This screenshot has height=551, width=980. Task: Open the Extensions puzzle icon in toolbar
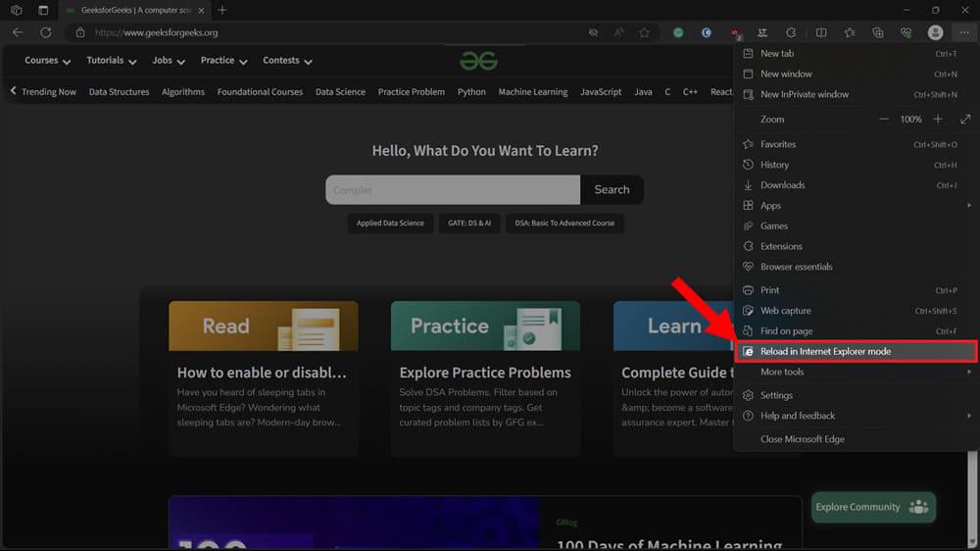click(791, 32)
